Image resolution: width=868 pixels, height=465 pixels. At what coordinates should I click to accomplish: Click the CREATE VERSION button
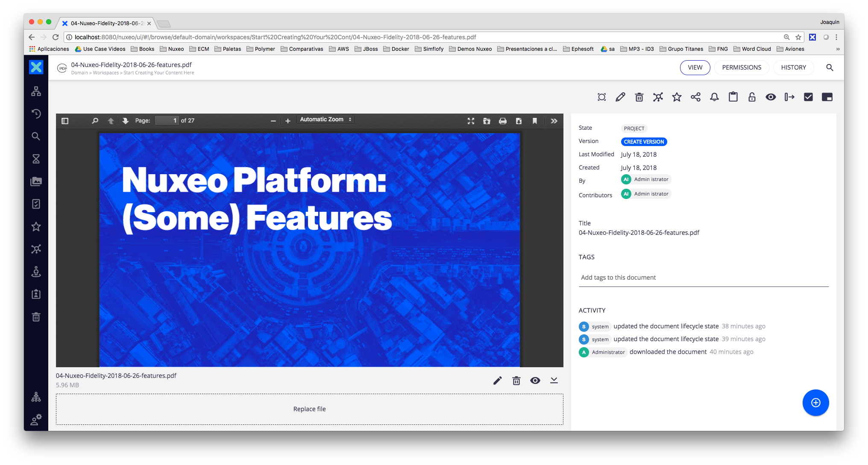point(644,142)
